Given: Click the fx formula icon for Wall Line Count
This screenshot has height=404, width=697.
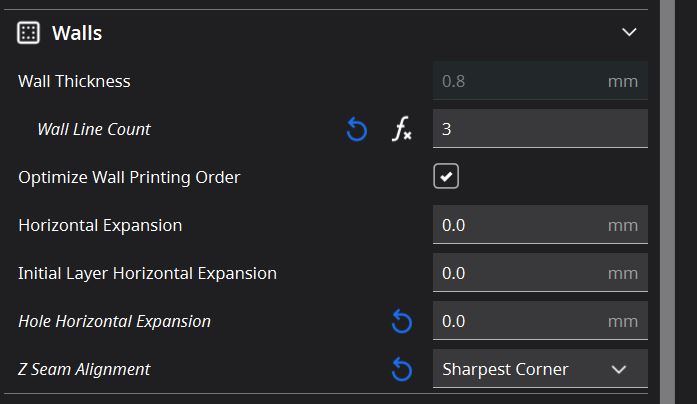Looking at the screenshot, I should click(402, 129).
